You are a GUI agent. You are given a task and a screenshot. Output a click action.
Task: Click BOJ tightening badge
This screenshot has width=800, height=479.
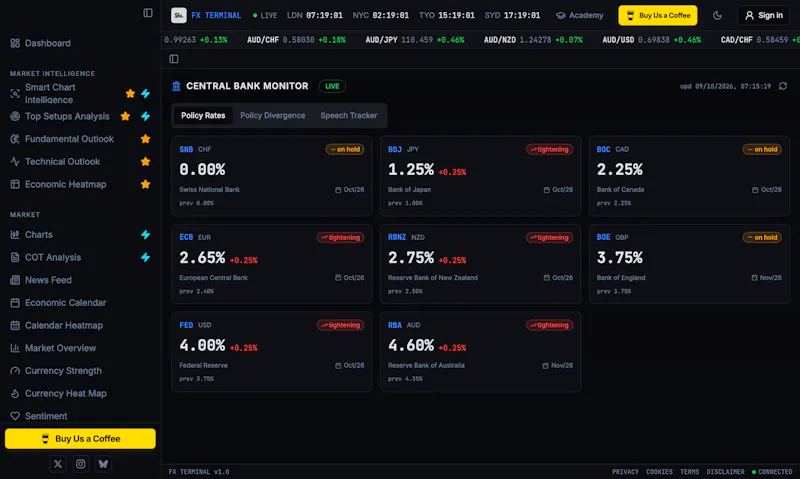pyautogui.click(x=549, y=149)
